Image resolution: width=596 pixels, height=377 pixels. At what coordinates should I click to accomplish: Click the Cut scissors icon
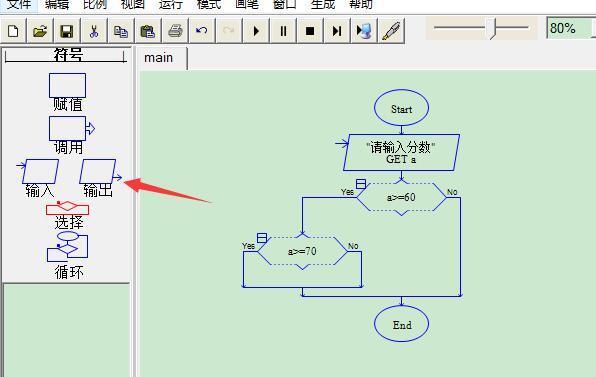[x=94, y=31]
